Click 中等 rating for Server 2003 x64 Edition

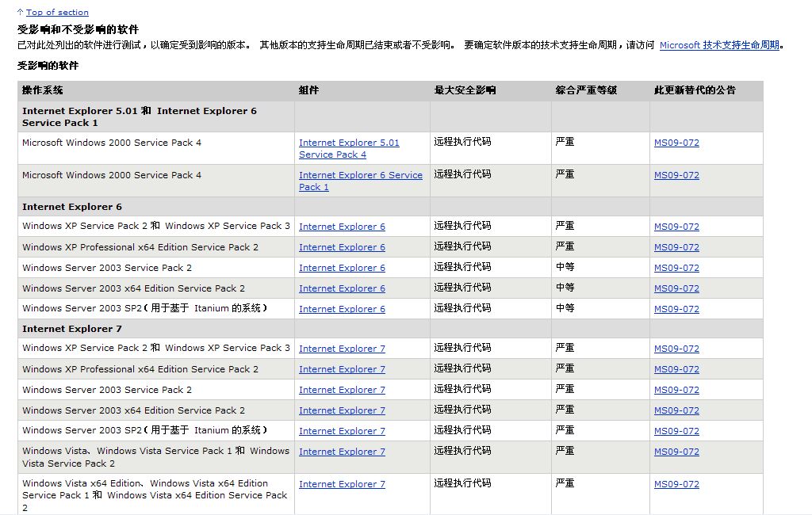coord(565,288)
